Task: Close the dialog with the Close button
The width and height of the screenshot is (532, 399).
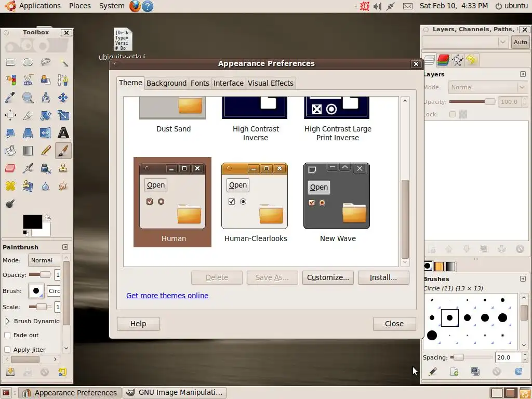Action: click(x=394, y=324)
